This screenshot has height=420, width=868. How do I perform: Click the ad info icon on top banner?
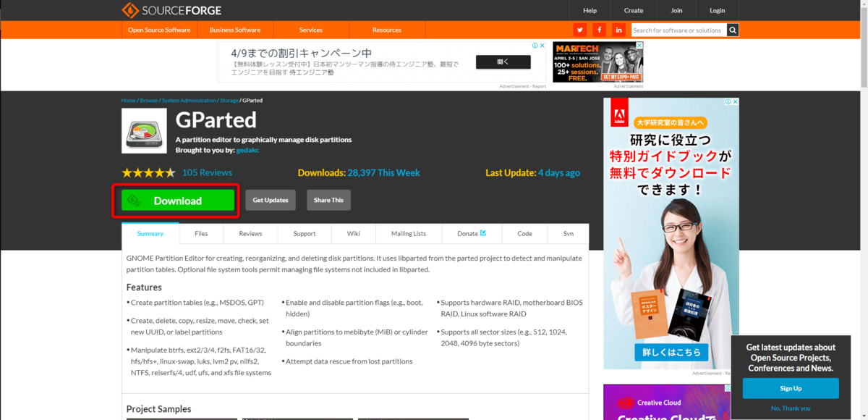point(535,46)
